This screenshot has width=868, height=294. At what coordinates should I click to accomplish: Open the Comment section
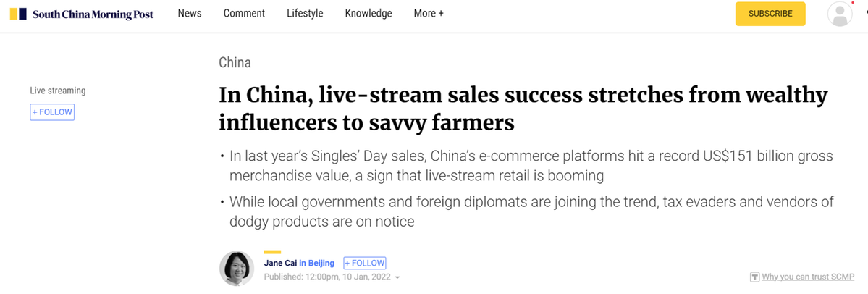click(244, 13)
